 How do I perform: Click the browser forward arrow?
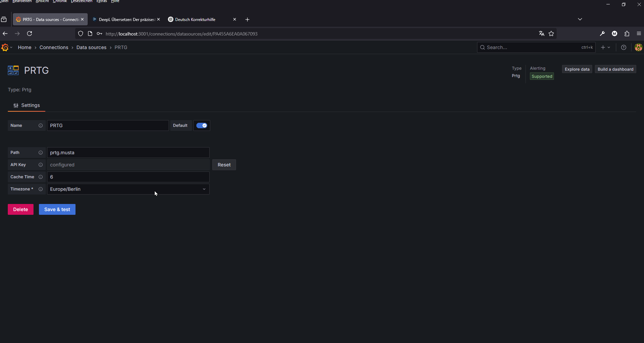[x=17, y=33]
